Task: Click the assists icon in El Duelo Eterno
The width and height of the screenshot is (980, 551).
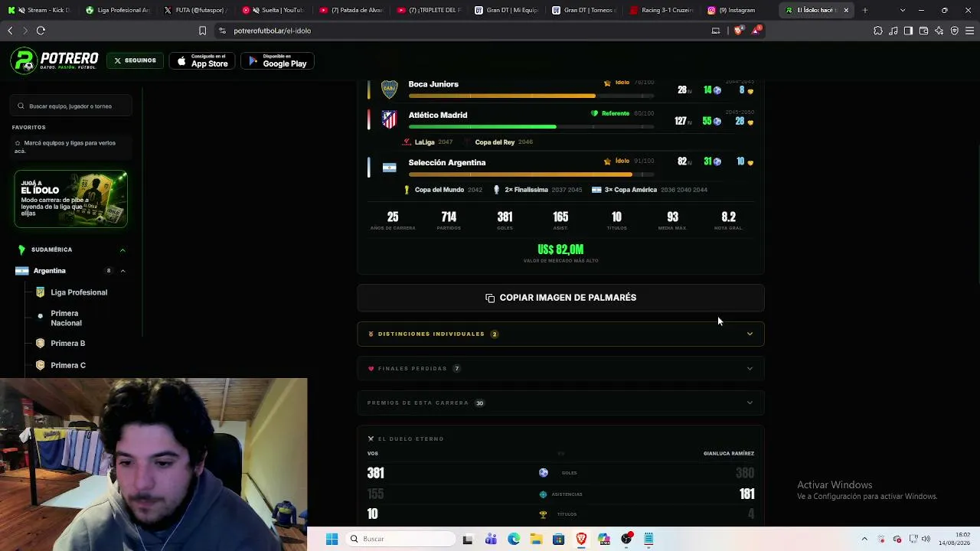Action: coord(543,494)
